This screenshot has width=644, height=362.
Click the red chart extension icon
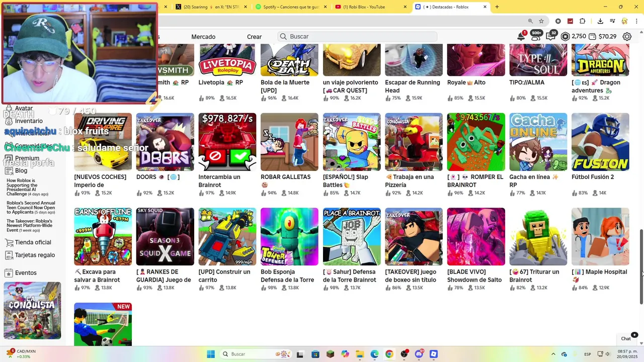(570, 21)
